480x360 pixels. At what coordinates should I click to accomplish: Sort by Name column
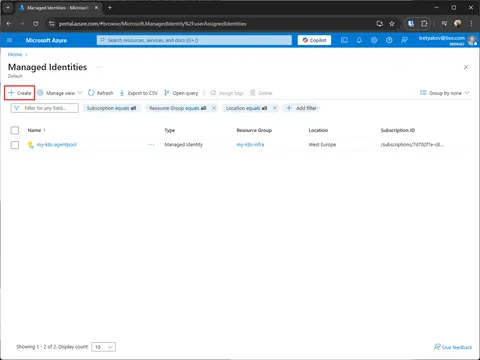tap(36, 130)
